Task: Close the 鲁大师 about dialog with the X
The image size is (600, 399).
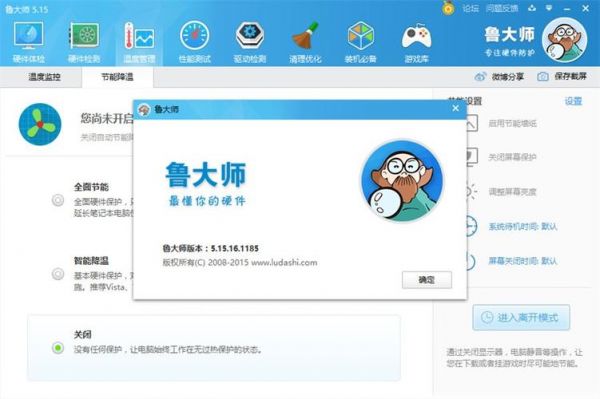Action: click(x=455, y=109)
